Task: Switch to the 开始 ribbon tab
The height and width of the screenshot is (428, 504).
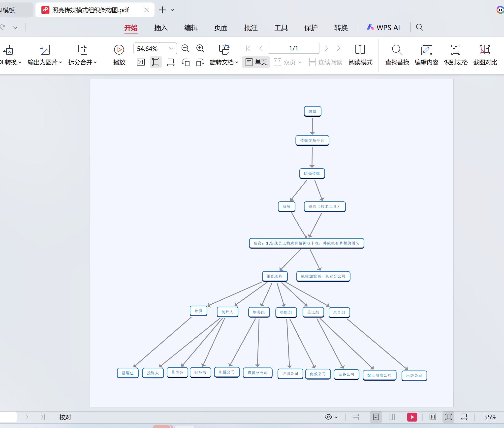Action: click(x=131, y=28)
